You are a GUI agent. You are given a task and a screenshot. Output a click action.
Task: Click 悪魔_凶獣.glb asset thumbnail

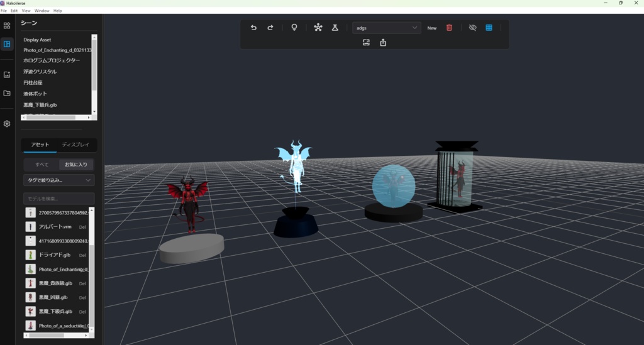pyautogui.click(x=30, y=297)
